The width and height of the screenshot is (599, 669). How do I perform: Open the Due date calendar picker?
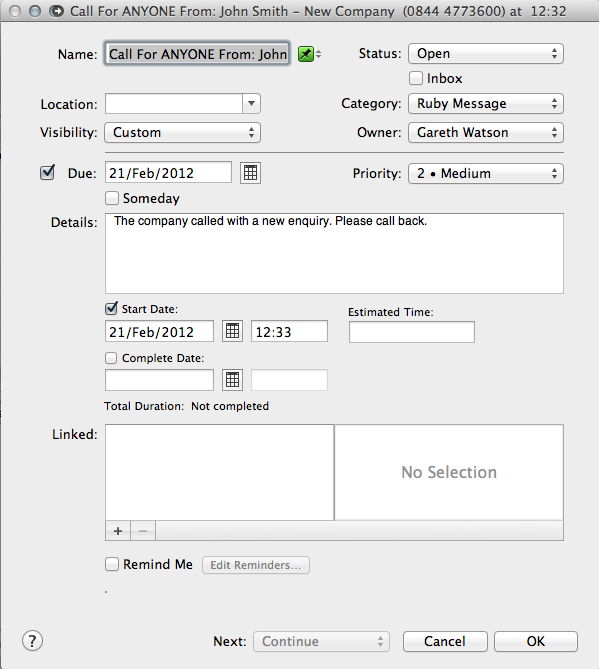pyautogui.click(x=250, y=173)
